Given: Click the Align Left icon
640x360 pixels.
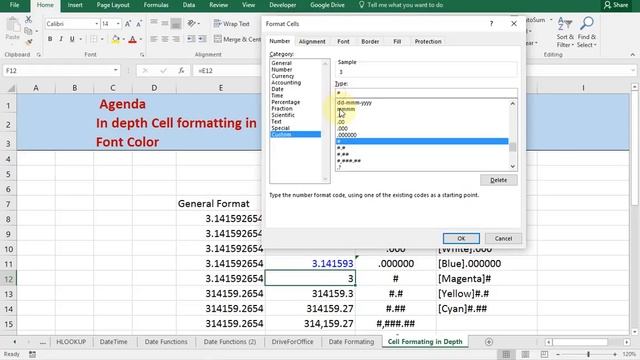Looking at the screenshot, I should click(154, 39).
